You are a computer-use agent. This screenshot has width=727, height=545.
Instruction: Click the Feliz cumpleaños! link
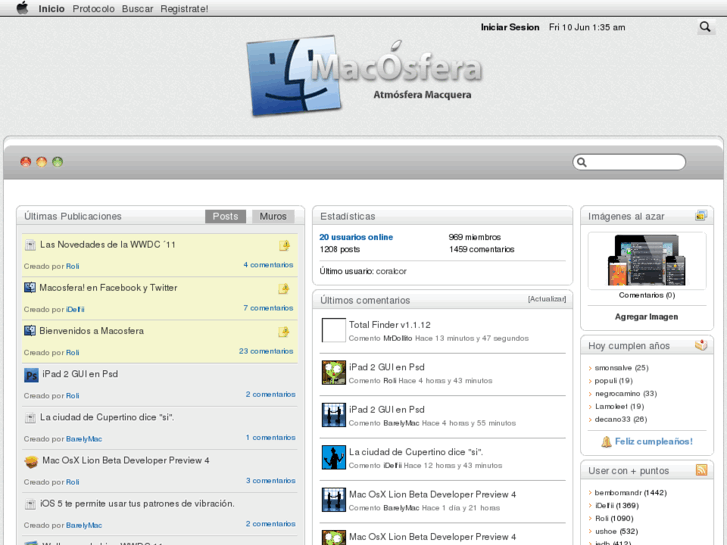[x=654, y=442]
